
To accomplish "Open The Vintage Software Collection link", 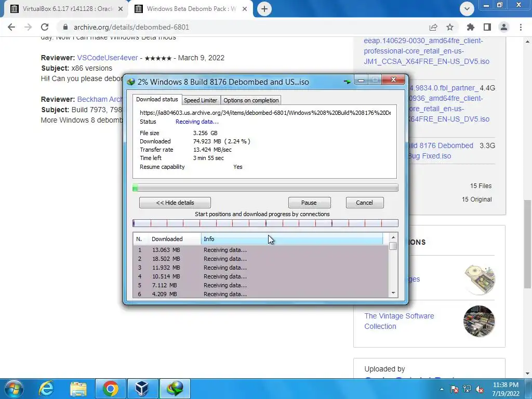I will pos(399,321).
